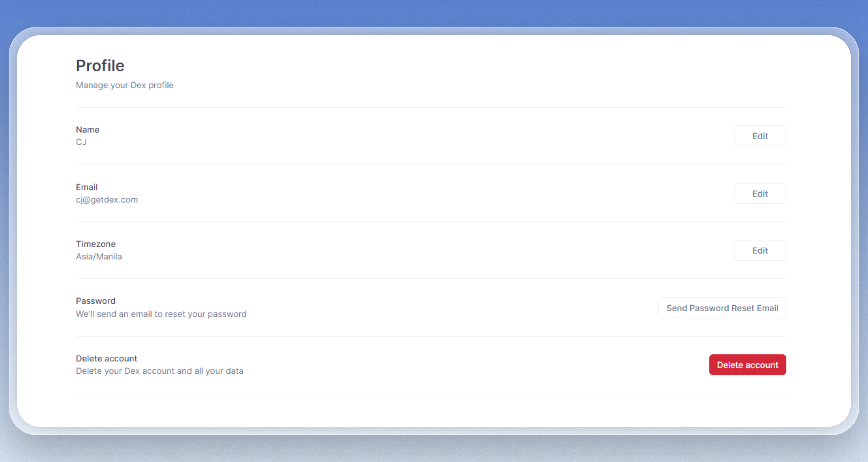The width and height of the screenshot is (868, 462).
Task: Send Password Reset Email
Action: click(722, 308)
